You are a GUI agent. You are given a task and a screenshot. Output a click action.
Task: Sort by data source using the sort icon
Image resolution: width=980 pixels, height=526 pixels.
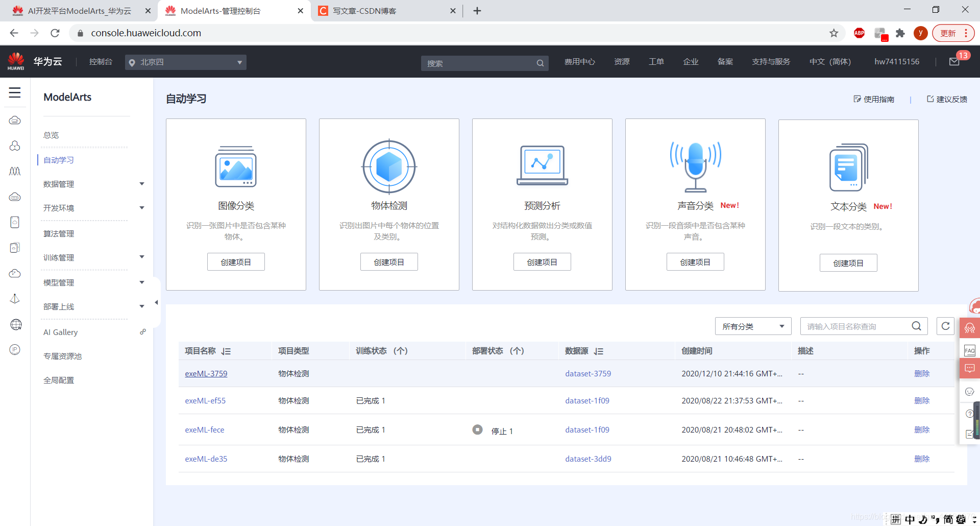599,351
